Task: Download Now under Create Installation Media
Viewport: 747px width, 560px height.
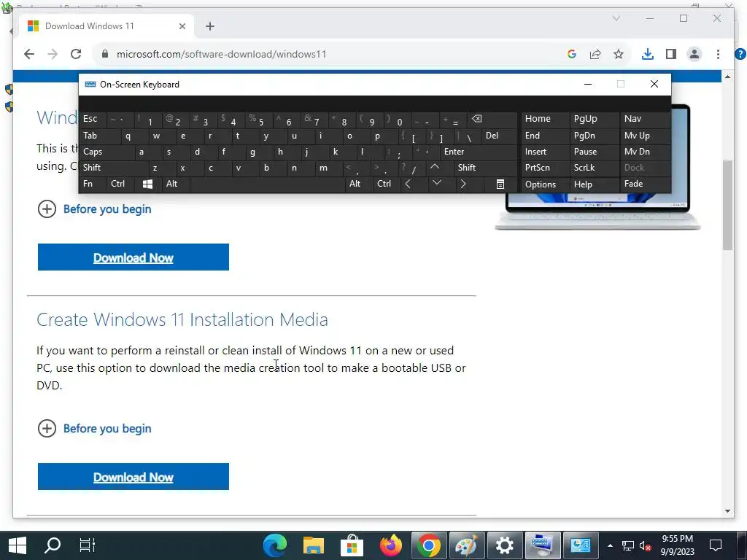Action: click(x=133, y=477)
